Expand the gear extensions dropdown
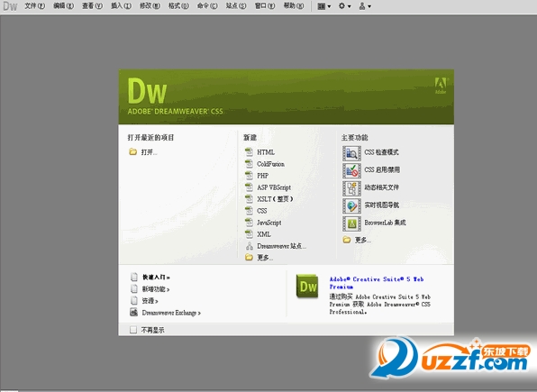The height and width of the screenshot is (392, 537). pyautogui.click(x=344, y=6)
